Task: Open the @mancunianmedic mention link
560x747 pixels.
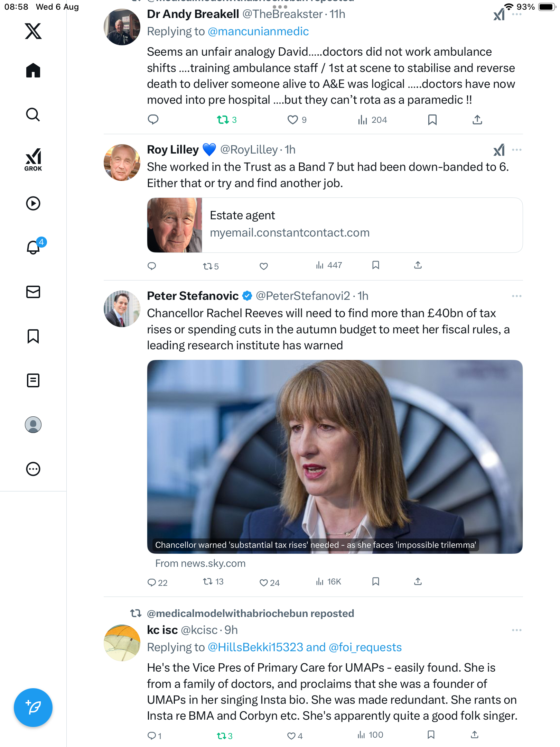Action: click(258, 31)
